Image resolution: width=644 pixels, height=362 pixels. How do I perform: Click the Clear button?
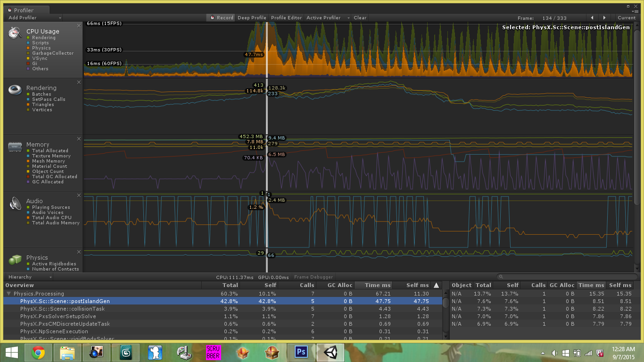360,18
